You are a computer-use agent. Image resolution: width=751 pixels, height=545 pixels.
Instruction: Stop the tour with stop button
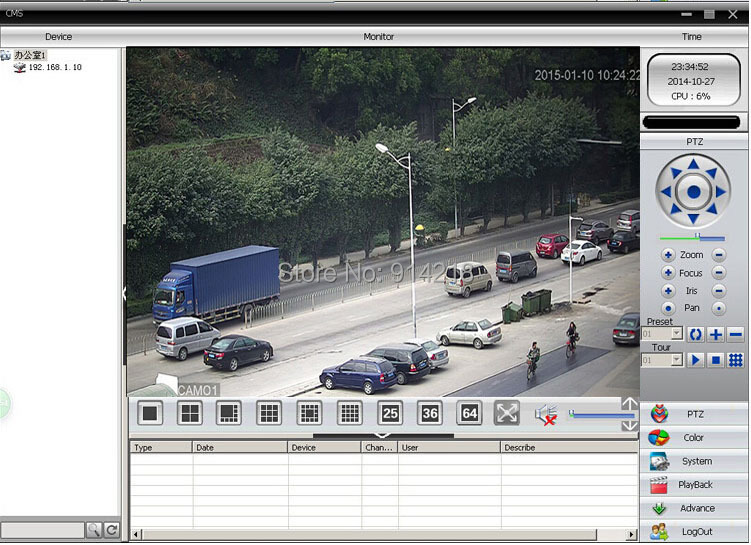point(716,360)
